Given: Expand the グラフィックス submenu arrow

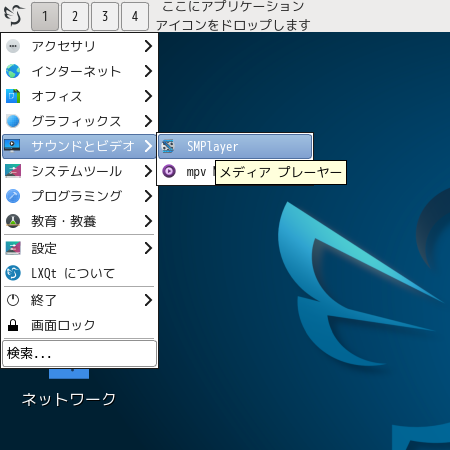Looking at the screenshot, I should pyautogui.click(x=148, y=121).
